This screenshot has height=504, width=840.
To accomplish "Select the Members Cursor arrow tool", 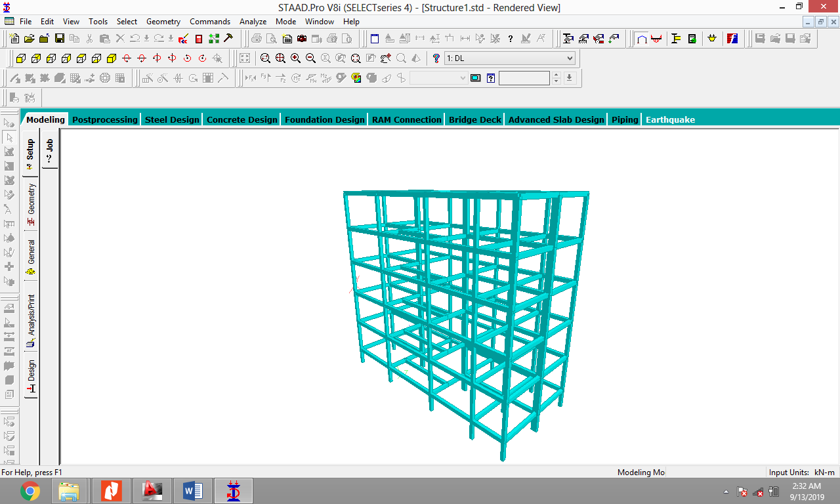I will tap(9, 137).
